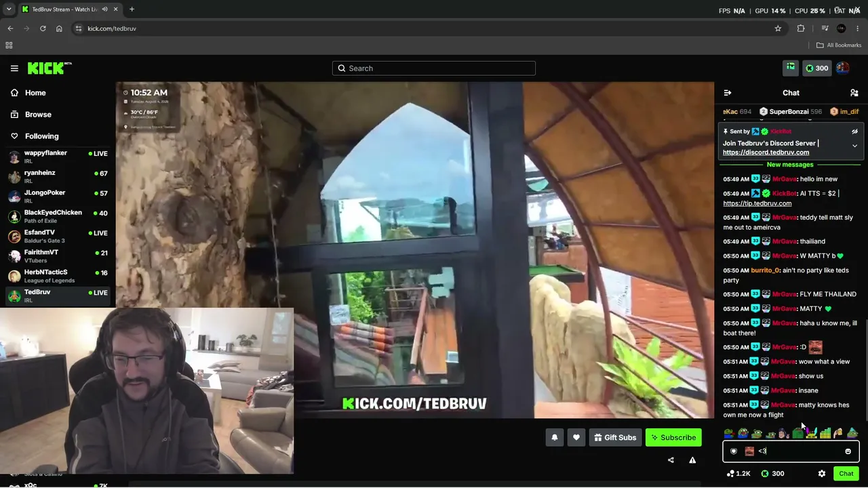Open the discord.tedbruv.com link
The width and height of the screenshot is (868, 488).
[766, 152]
